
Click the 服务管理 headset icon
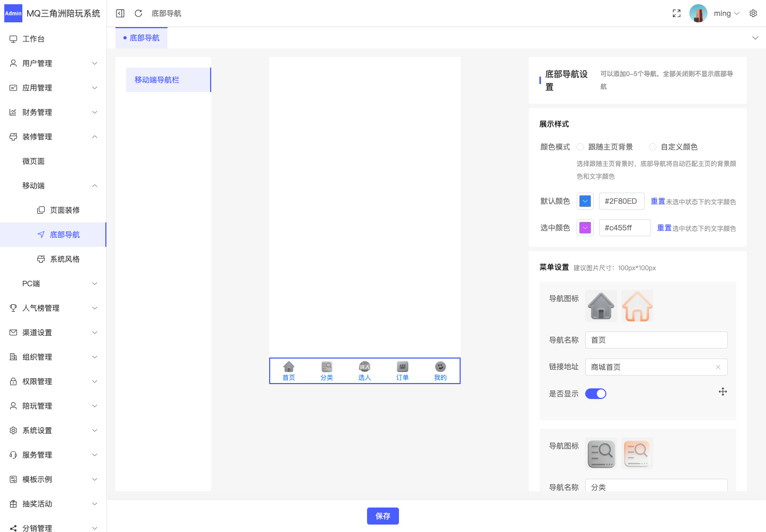pos(13,455)
